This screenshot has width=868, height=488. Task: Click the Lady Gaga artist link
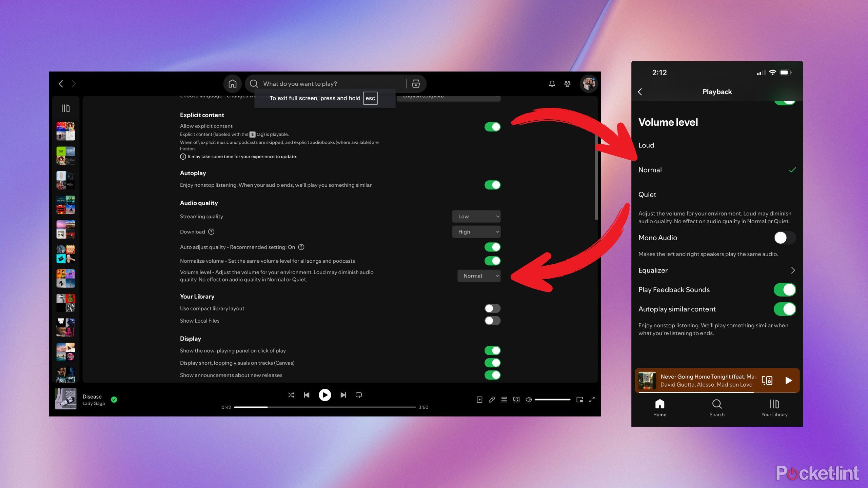pyautogui.click(x=94, y=404)
